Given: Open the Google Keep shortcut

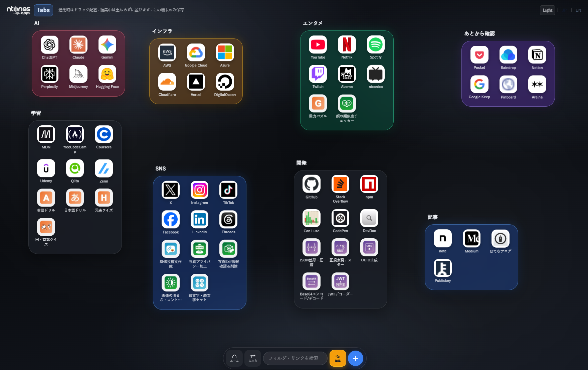Looking at the screenshot, I should pos(479,84).
